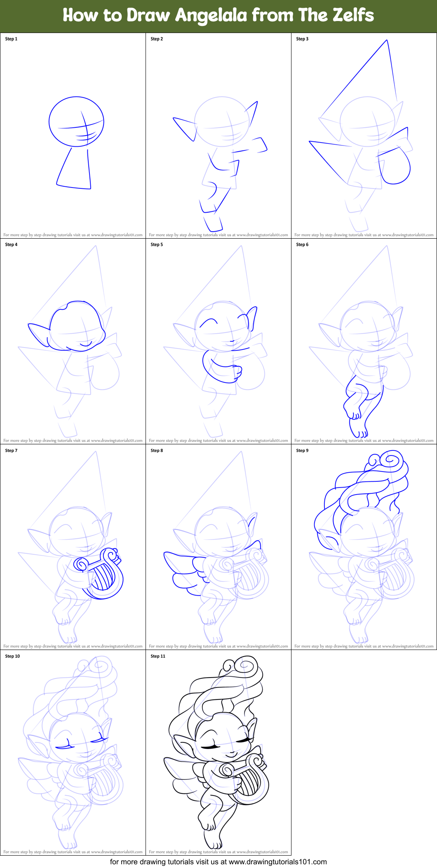The width and height of the screenshot is (437, 868).
Task: Click the 'Step 7' label
Action: point(11,450)
